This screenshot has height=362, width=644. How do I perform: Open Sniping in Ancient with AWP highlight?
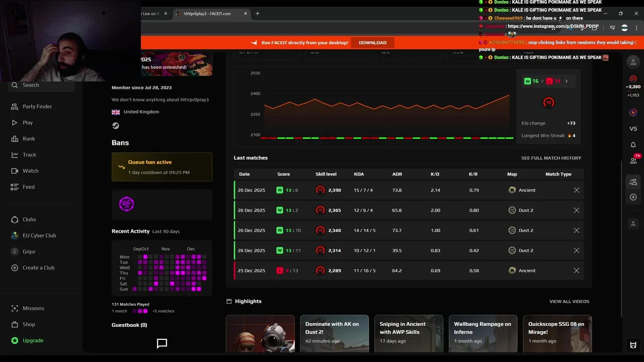pos(409,333)
